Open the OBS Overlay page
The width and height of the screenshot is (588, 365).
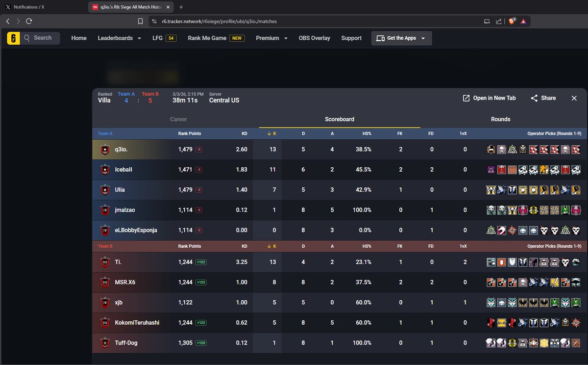point(315,38)
